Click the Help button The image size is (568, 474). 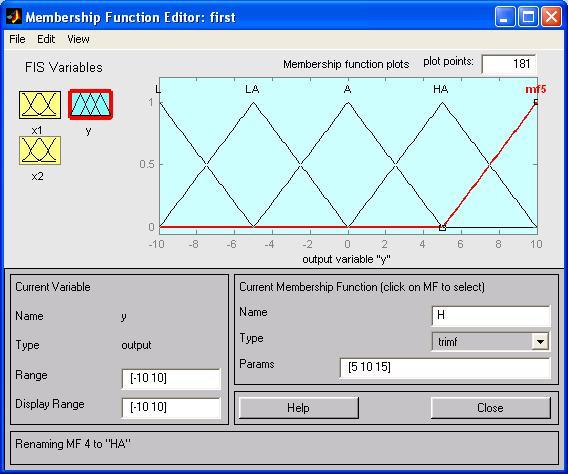[x=298, y=408]
